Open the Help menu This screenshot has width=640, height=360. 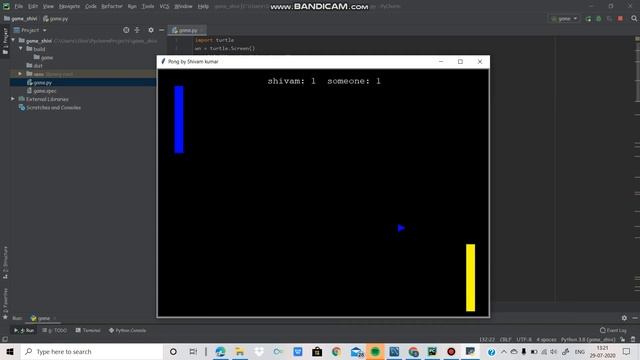pos(203,6)
